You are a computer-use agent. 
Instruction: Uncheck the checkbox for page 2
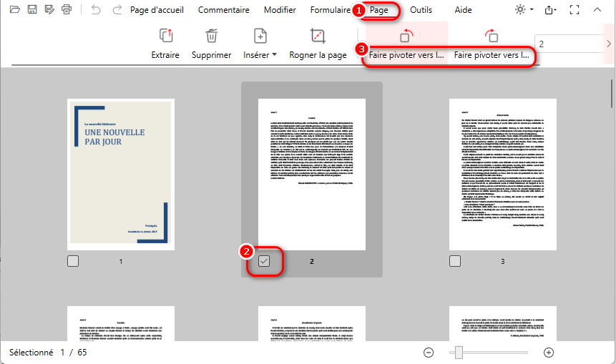pyautogui.click(x=264, y=261)
